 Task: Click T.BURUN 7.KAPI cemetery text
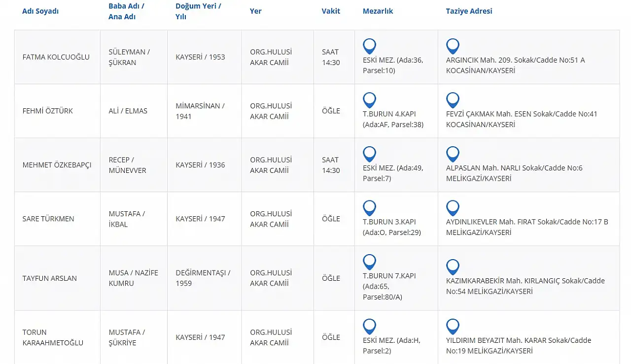click(x=389, y=276)
